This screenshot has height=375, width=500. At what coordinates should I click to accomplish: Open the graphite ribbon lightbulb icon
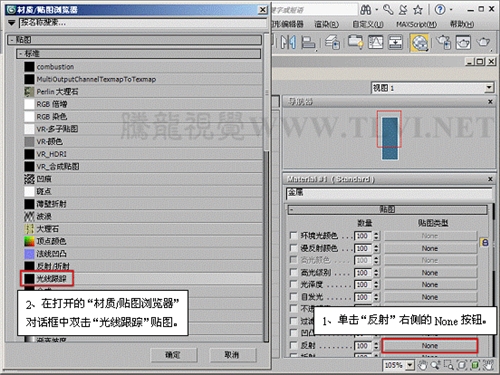point(355,42)
